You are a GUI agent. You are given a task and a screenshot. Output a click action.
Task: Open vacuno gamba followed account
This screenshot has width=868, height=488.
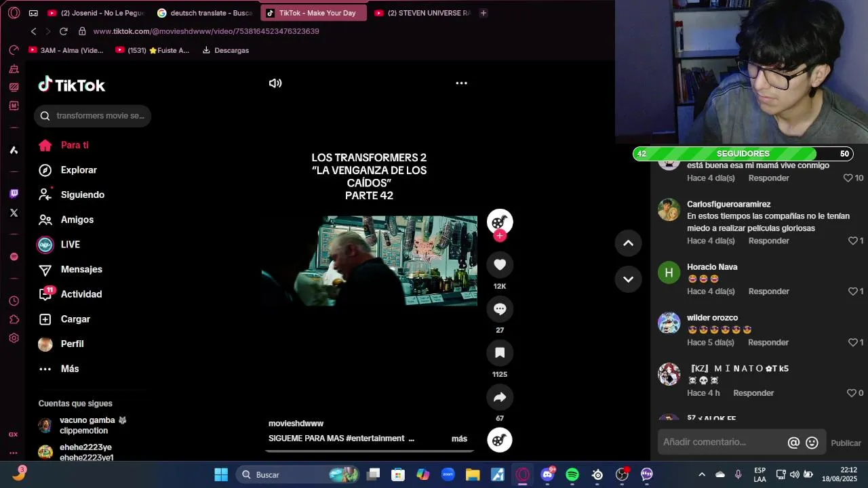(x=84, y=425)
